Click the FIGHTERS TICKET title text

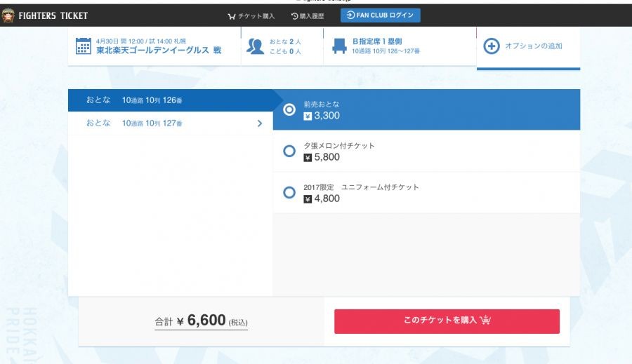[x=53, y=15]
